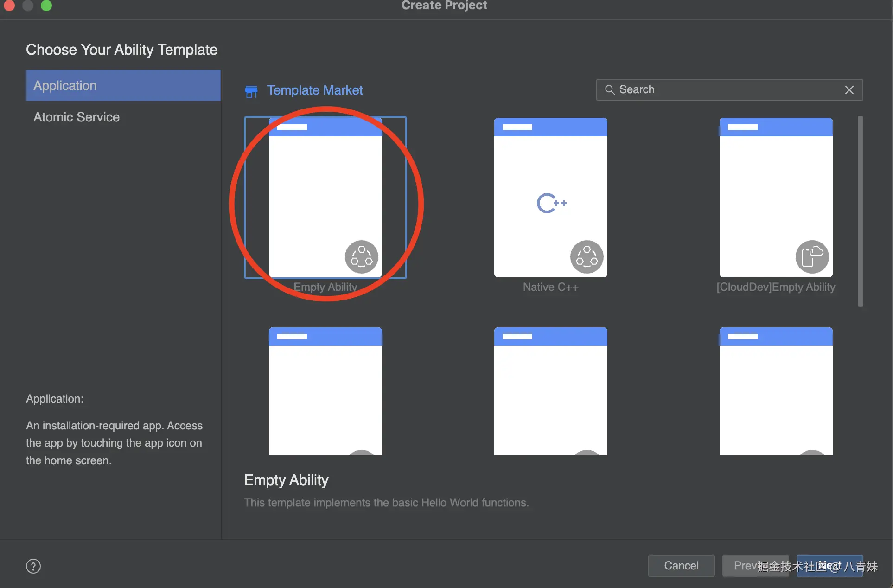Click the help question mark icon
This screenshot has height=588, width=893.
33,566
